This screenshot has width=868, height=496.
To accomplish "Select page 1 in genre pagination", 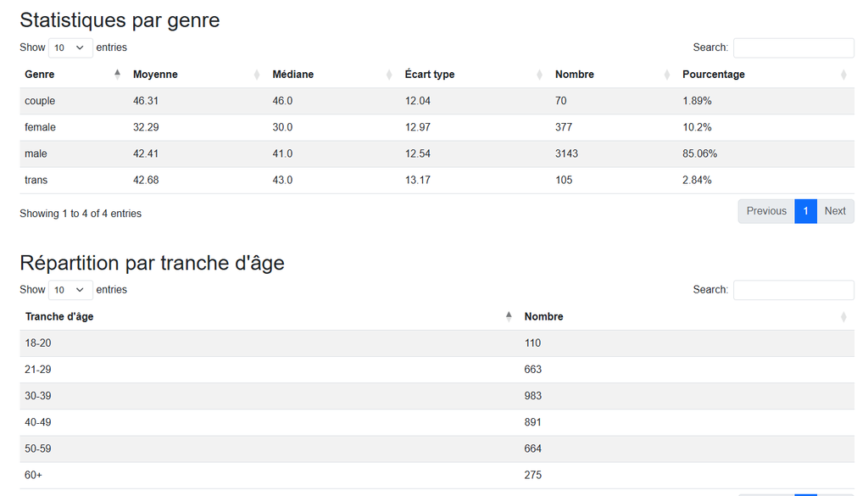I will [805, 211].
